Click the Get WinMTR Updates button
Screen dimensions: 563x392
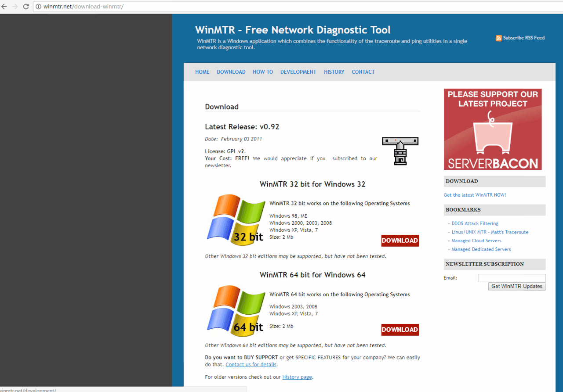point(517,286)
